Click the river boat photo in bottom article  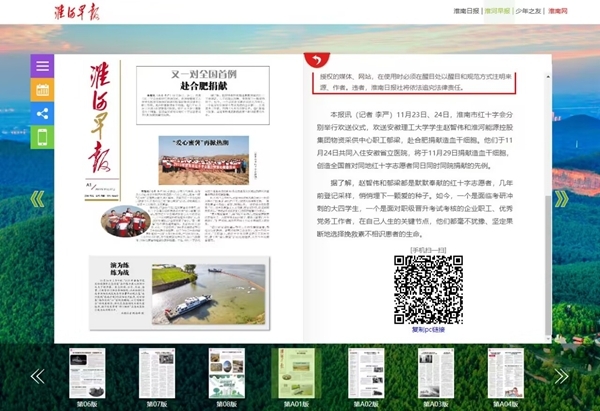[x=209, y=294]
